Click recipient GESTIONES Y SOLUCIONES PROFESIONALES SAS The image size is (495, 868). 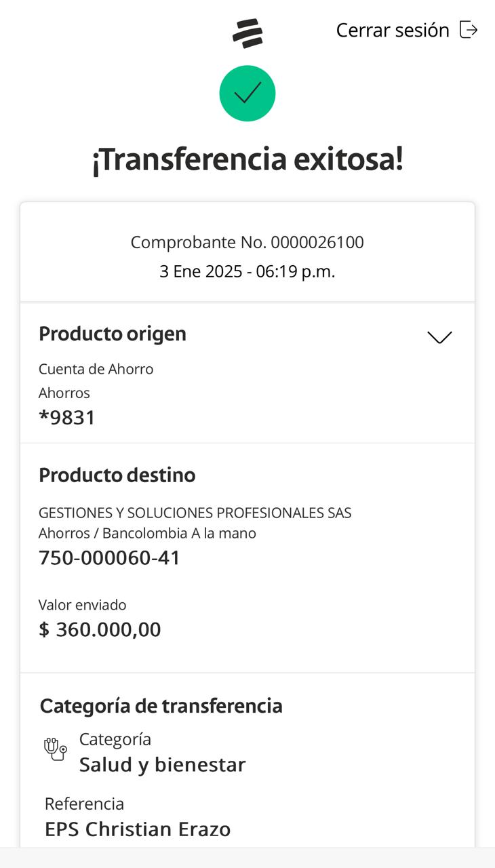coord(195,513)
